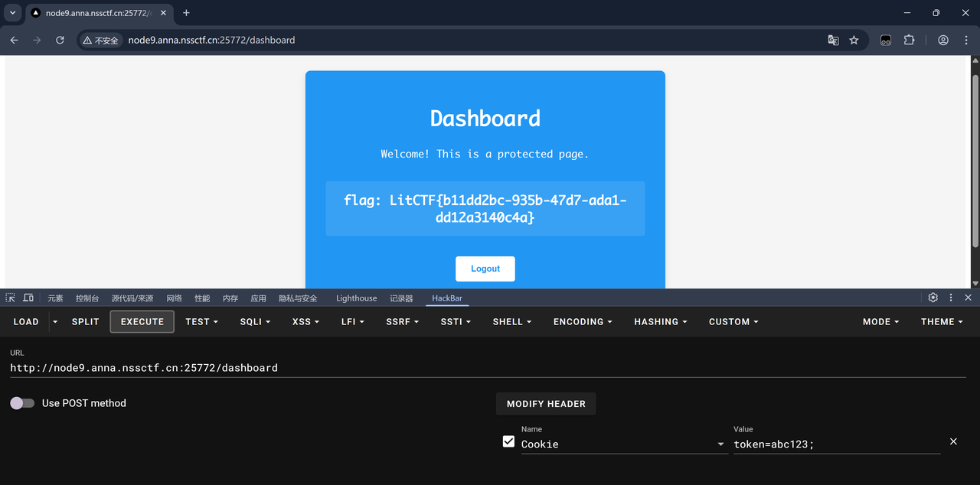Open the TEST dropdown menu
Screen dimensions: 980x485
[202, 322]
